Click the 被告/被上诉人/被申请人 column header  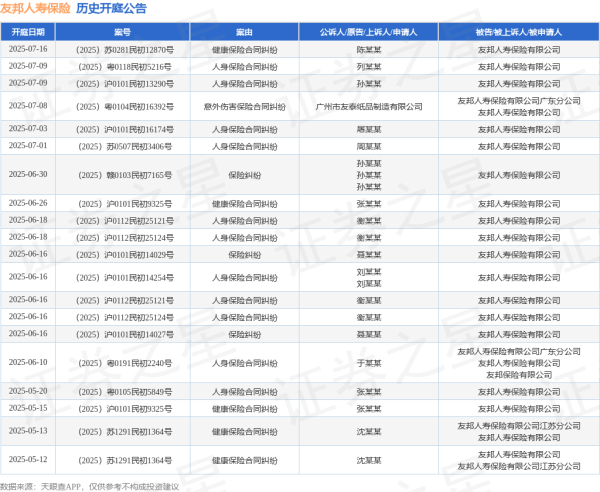click(518, 32)
